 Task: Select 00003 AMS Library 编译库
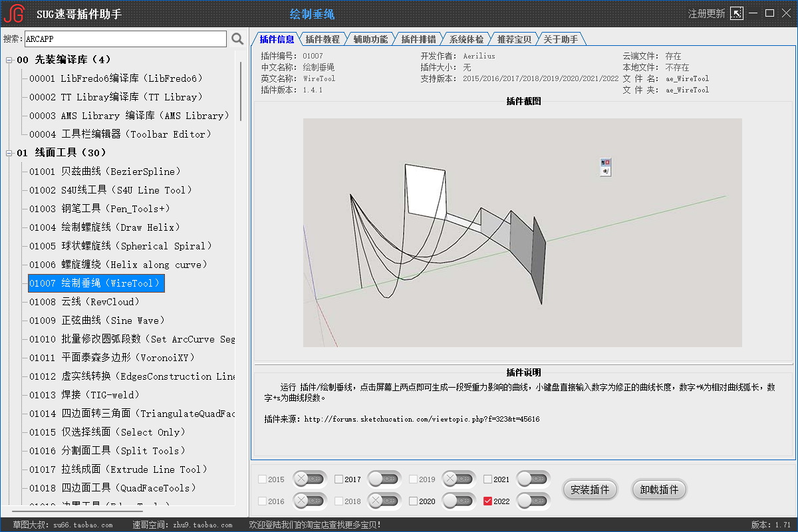129,116
